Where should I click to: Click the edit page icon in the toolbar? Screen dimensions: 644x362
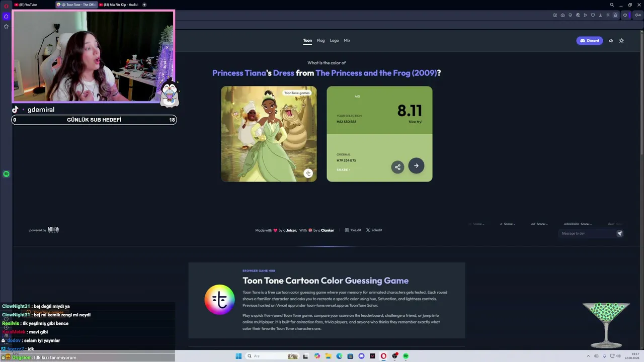(555, 15)
